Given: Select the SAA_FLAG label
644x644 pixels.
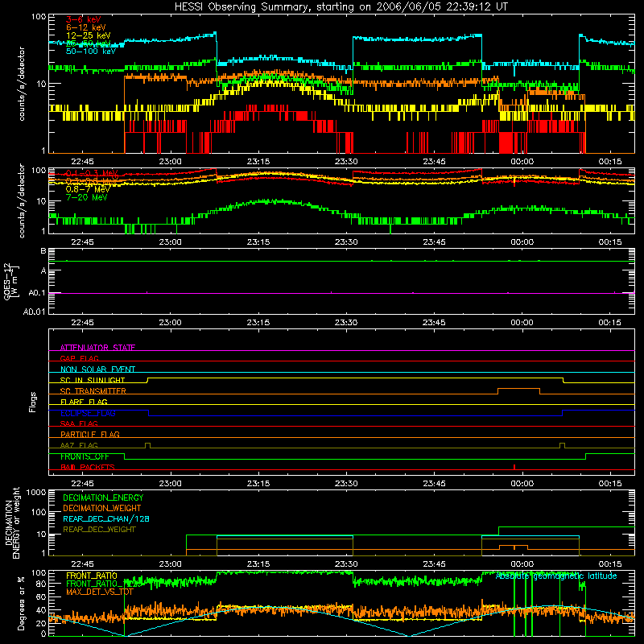Looking at the screenshot, I should 79,423.
